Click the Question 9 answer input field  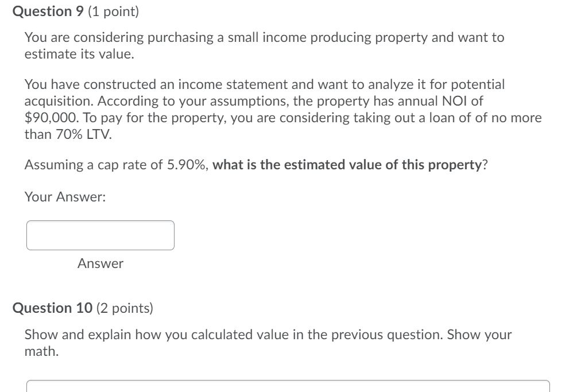(x=101, y=235)
